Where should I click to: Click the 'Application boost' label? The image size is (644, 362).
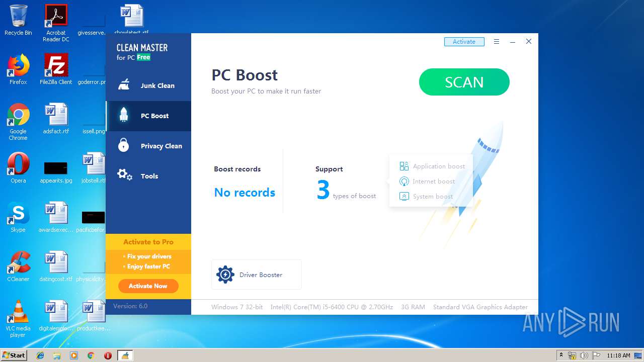click(439, 166)
